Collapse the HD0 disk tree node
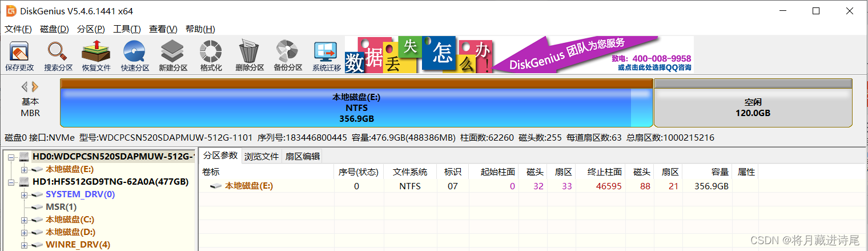868x251 pixels. point(11,157)
